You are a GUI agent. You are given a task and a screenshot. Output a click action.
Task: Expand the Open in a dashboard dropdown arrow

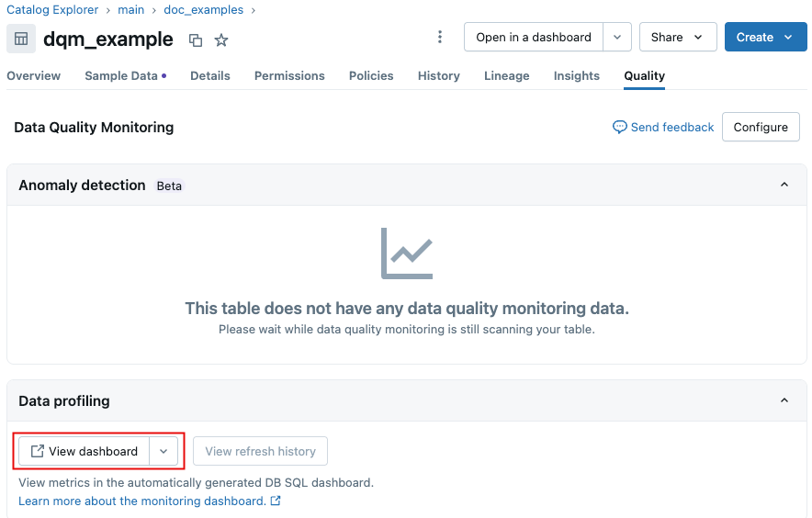617,38
